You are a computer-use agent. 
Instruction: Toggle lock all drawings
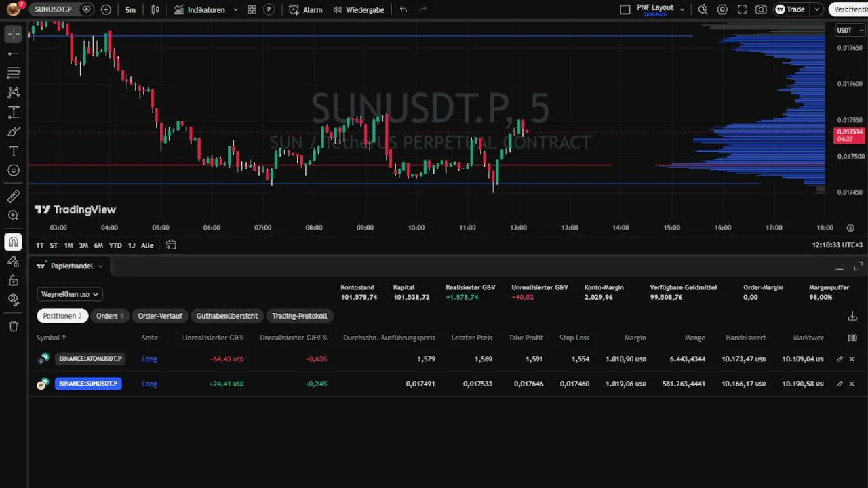point(14,281)
